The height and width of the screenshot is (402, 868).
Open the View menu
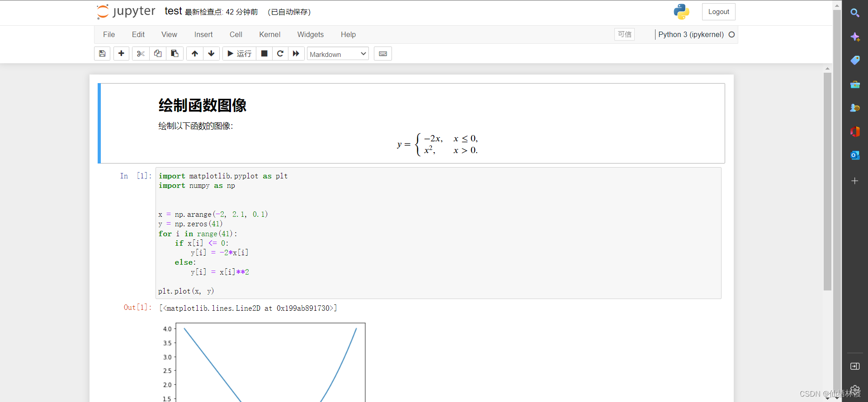tap(170, 35)
